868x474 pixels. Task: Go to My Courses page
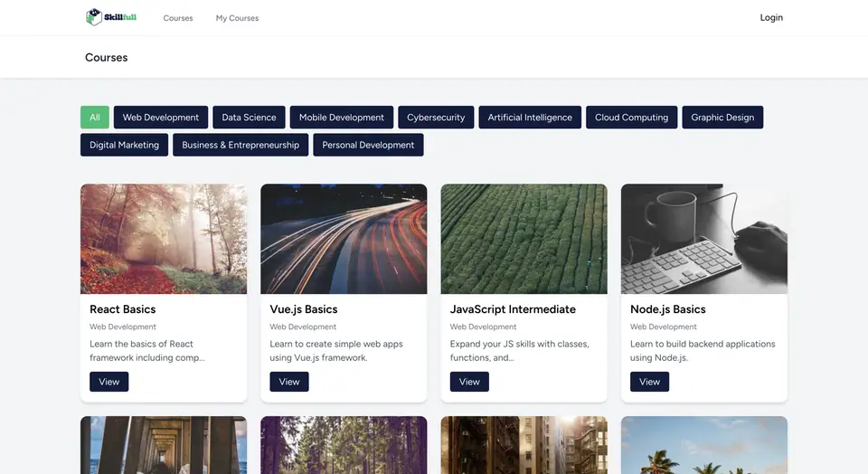(237, 18)
